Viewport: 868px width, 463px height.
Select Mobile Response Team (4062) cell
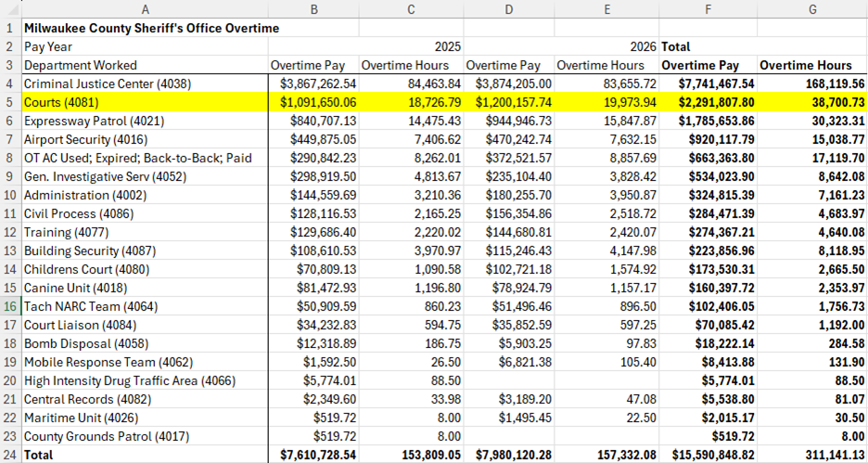pyautogui.click(x=145, y=362)
